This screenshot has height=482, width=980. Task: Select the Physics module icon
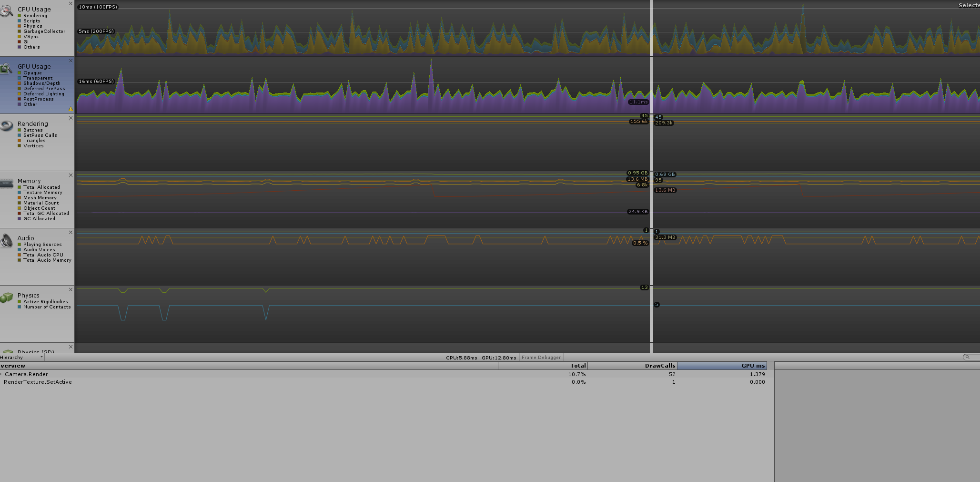pos(7,297)
